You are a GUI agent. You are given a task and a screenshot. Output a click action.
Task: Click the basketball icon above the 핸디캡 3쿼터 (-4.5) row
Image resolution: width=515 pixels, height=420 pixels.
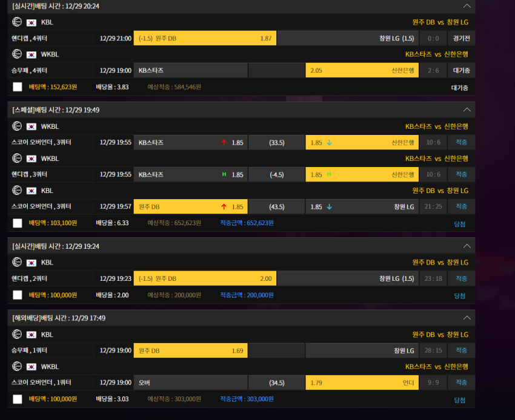click(x=17, y=159)
